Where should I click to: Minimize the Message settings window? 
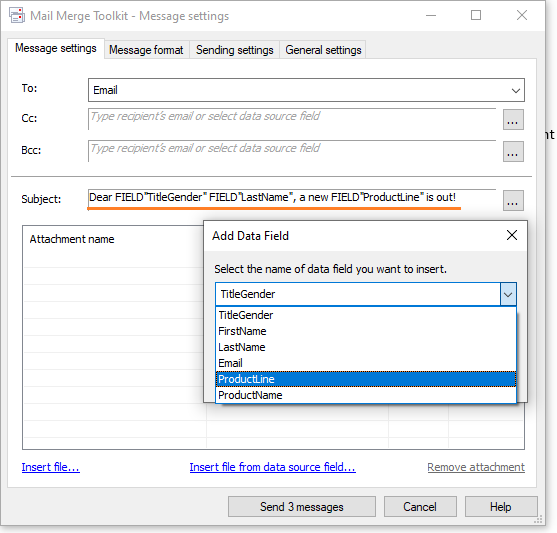pyautogui.click(x=431, y=15)
